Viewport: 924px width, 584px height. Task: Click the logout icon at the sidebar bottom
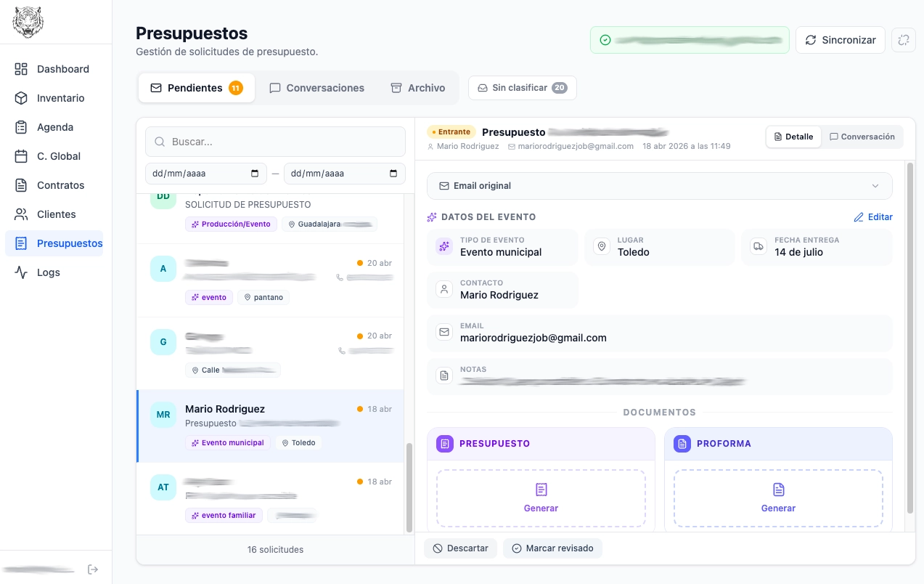(x=93, y=569)
